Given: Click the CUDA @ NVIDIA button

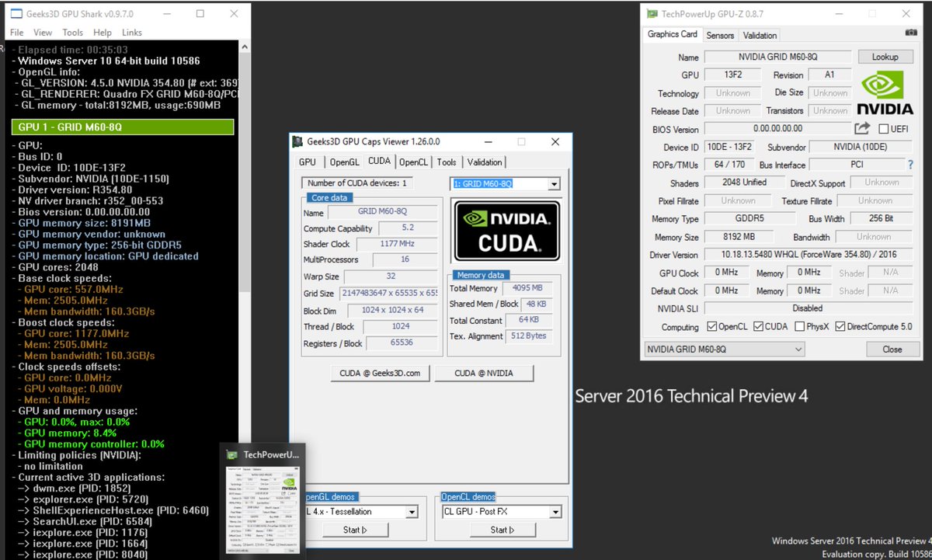Looking at the screenshot, I should point(484,374).
